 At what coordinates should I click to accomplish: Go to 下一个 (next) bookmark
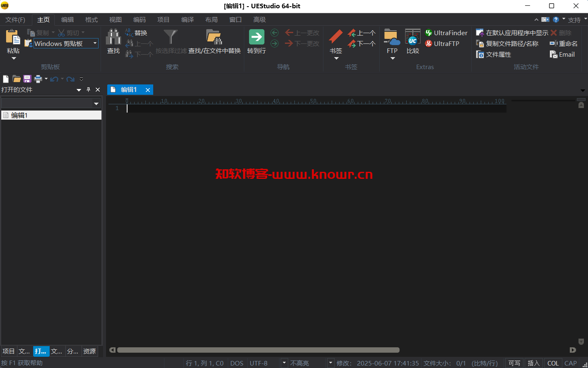point(361,43)
